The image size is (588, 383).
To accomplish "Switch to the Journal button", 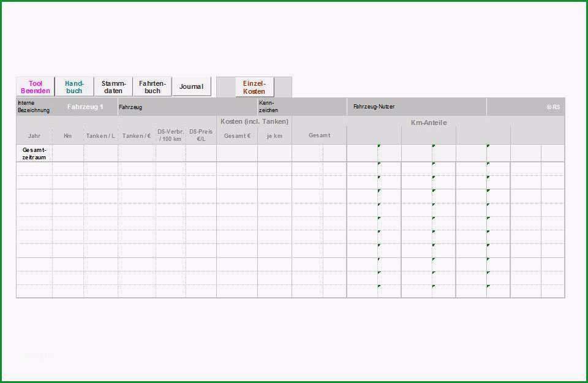I will 191,87.
